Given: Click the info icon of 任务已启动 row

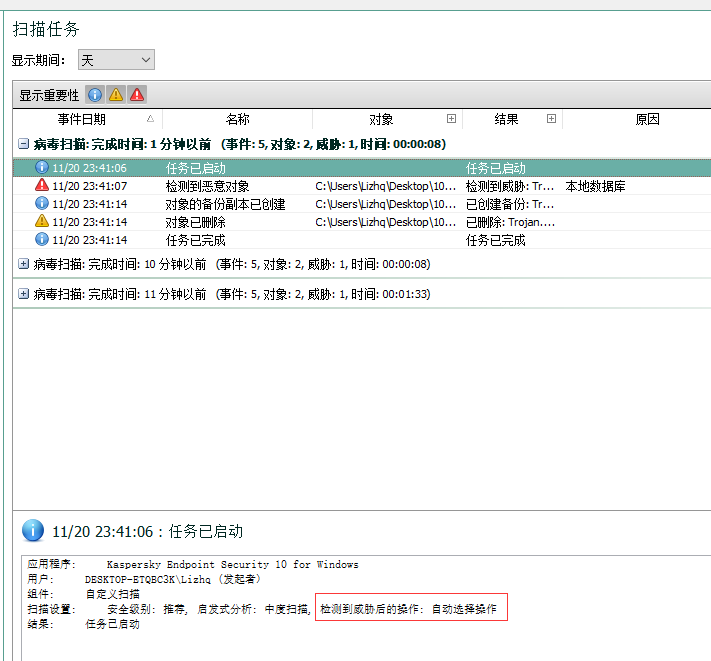Looking at the screenshot, I should click(x=42, y=168).
